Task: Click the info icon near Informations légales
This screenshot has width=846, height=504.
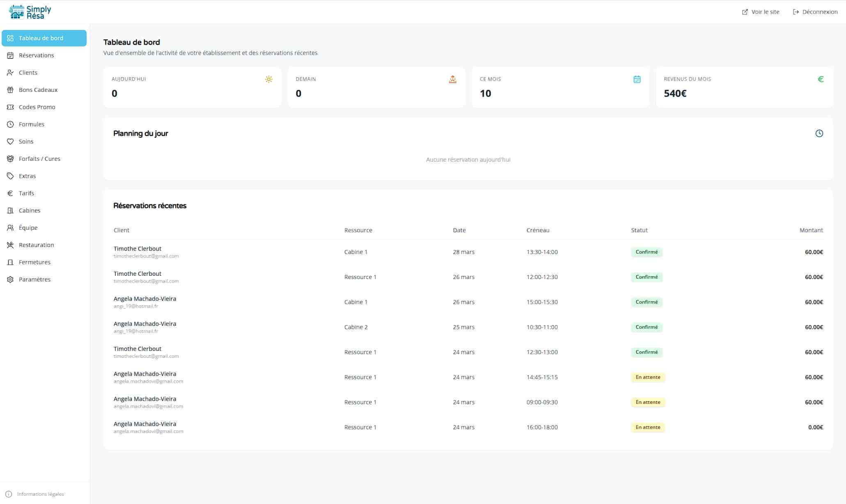Action: click(x=9, y=494)
